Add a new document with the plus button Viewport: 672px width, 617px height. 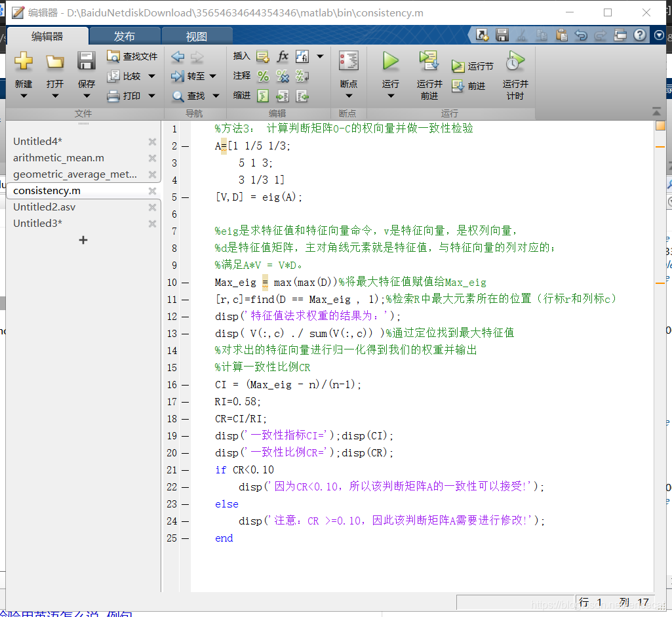pos(83,240)
